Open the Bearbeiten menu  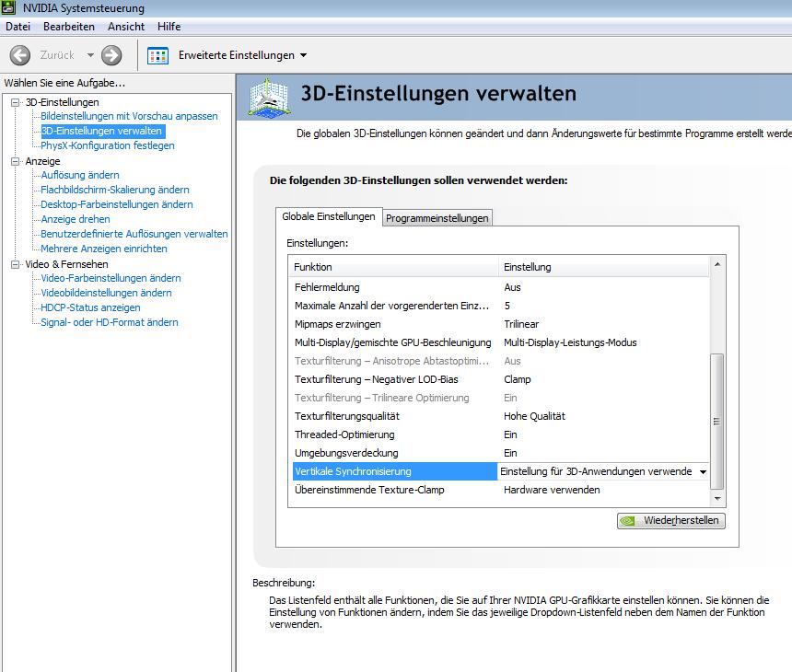(69, 27)
